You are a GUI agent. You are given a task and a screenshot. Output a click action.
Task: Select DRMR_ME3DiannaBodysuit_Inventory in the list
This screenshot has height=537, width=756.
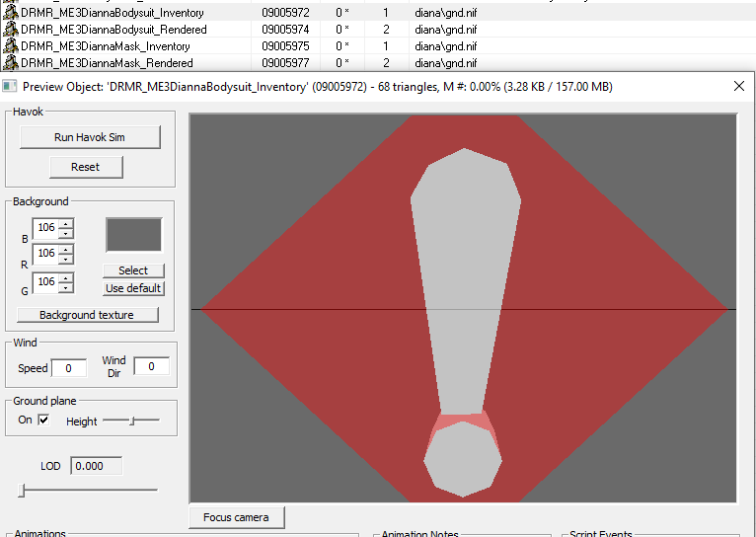(112, 13)
